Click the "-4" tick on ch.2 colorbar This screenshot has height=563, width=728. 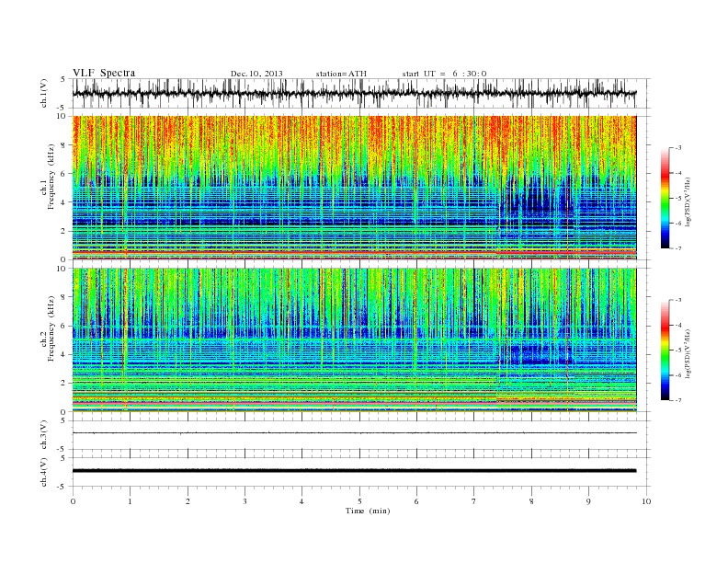point(677,325)
